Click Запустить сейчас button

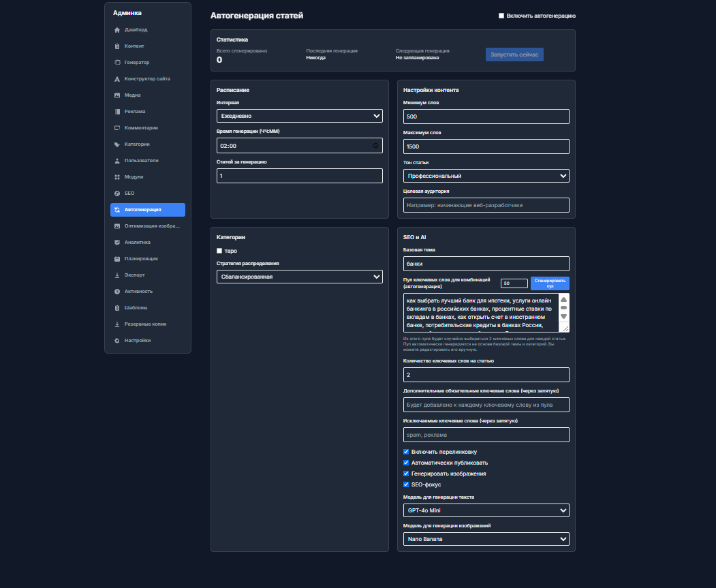(514, 55)
